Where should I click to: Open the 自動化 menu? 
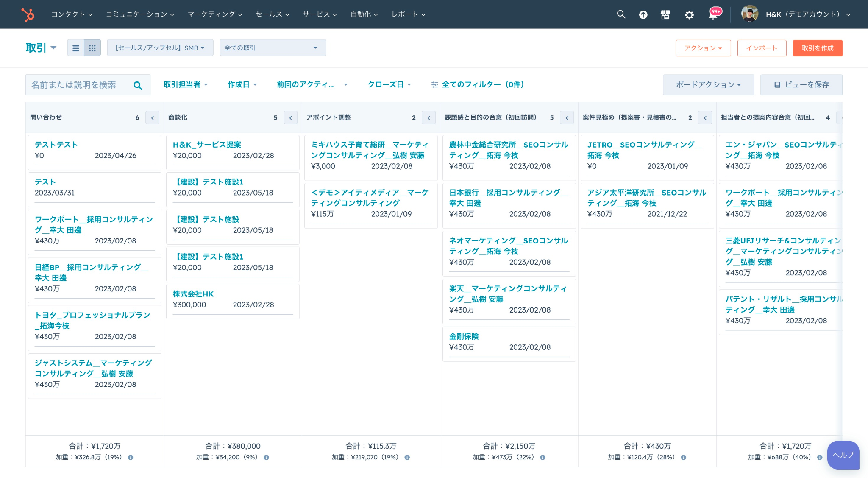click(364, 14)
